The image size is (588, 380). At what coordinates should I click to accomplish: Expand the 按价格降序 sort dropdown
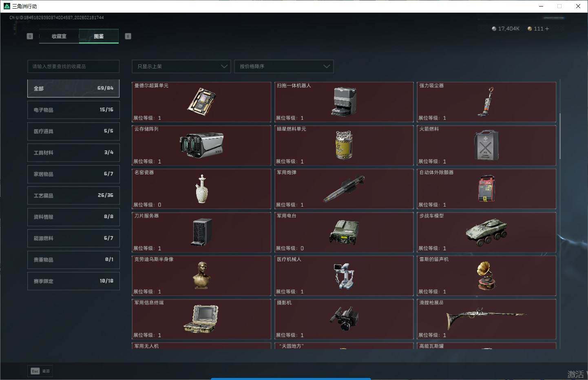click(284, 66)
